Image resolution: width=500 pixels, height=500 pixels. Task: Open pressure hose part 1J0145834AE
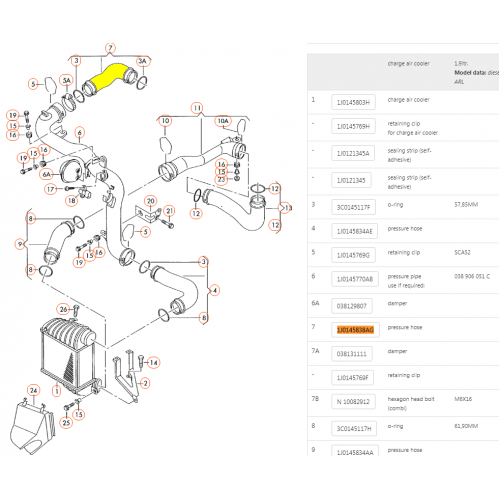[x=354, y=231]
